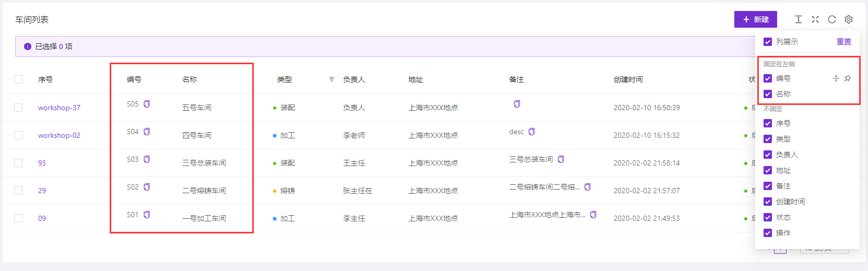
Task: Toggle fullscreen mode icon
Action: click(815, 19)
